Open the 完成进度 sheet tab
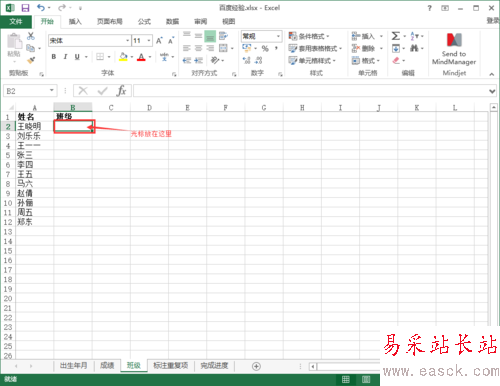Viewport: 500px width, 386px height. 214,366
